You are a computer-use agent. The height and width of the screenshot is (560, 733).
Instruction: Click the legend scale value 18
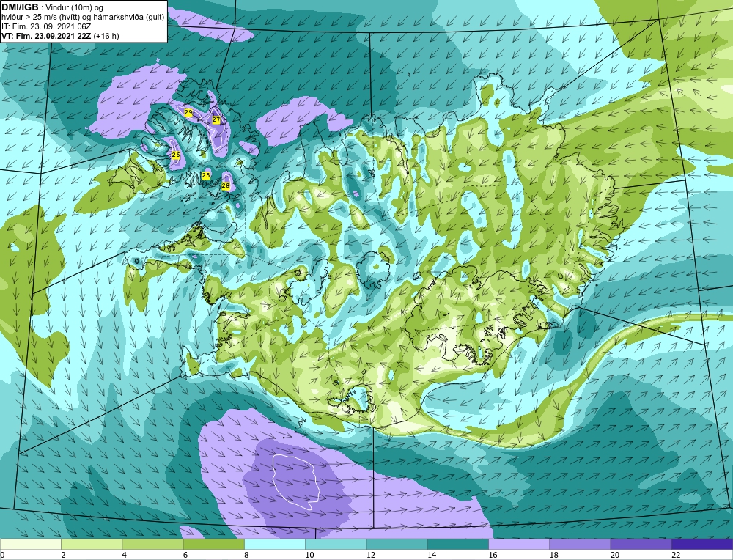[553, 555]
